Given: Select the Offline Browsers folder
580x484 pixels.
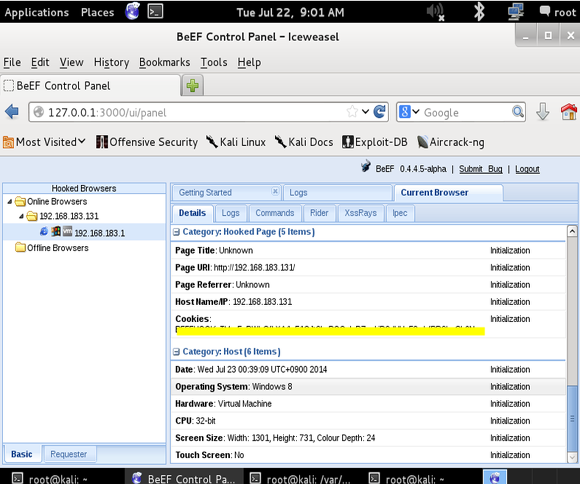Looking at the screenshot, I should click(x=52, y=248).
